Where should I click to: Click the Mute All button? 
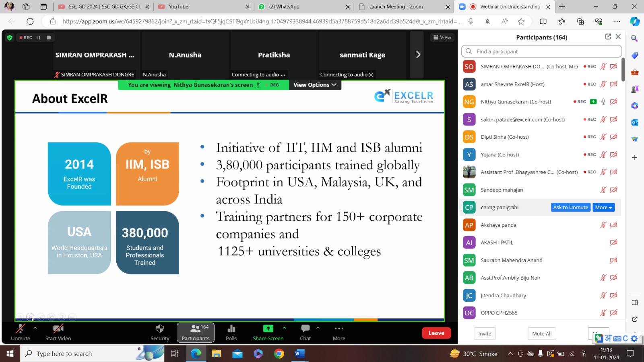[542, 334]
